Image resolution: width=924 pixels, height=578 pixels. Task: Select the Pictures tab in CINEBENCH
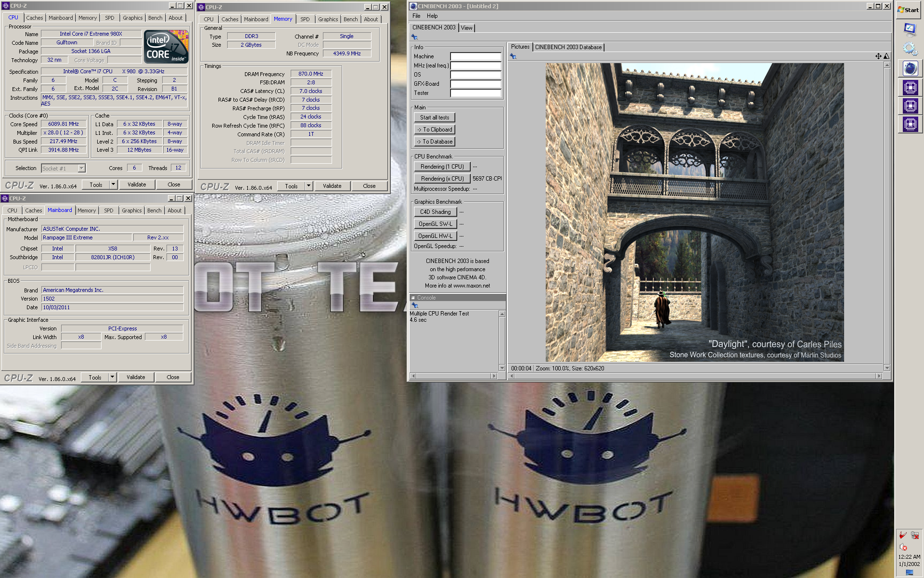(x=520, y=47)
